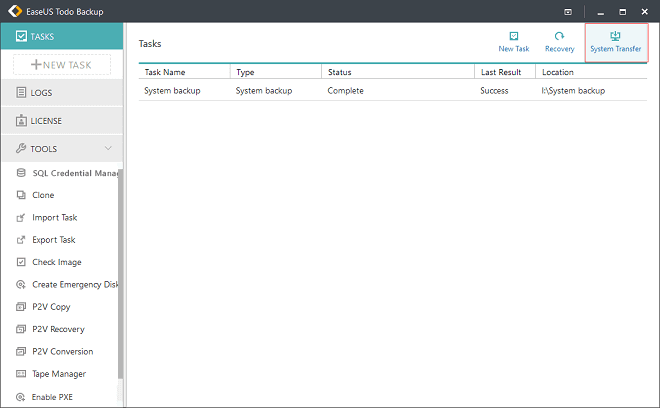Maximize the EaseUS Todo Backup window

pos(623,12)
